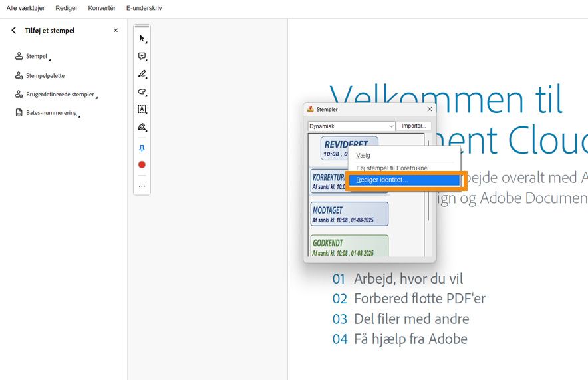Open the Konvertér menu

[x=102, y=8]
